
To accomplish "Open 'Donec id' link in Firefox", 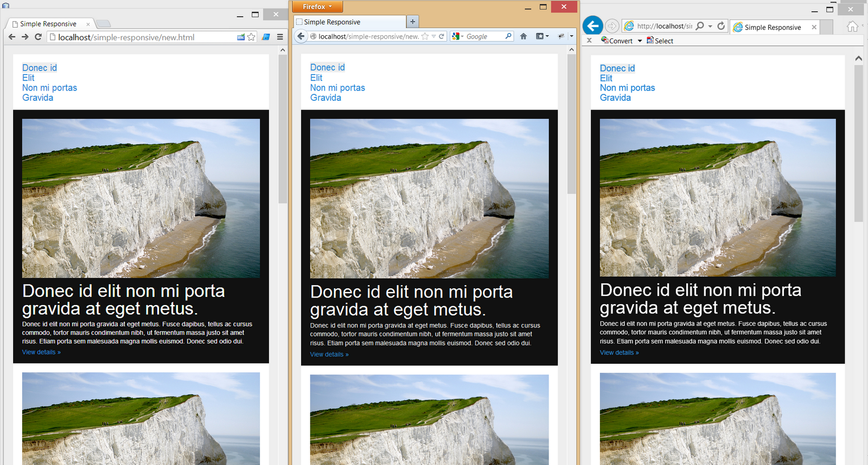I will pos(328,67).
